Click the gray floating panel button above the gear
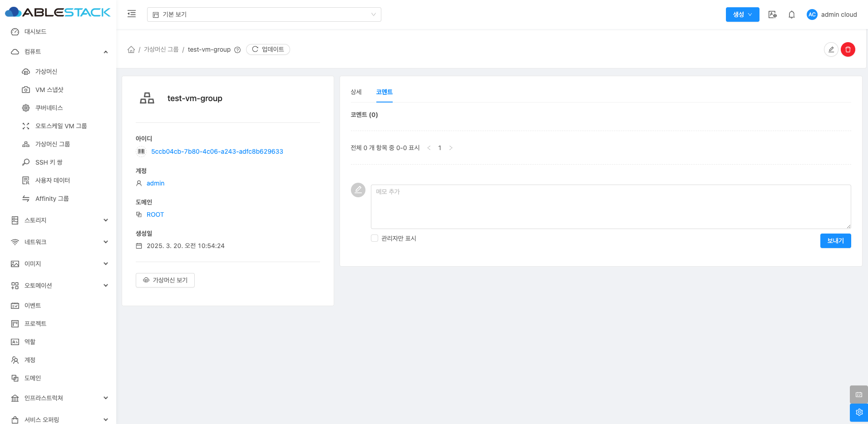Viewport: 868px width, 424px height. click(859, 395)
